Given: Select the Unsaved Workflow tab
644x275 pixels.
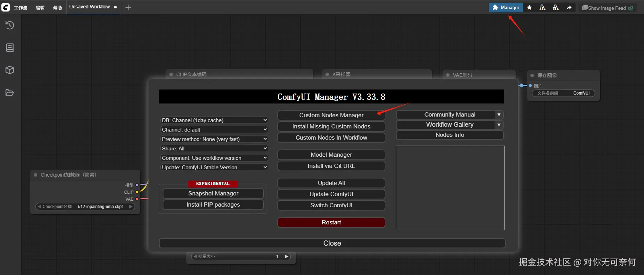Looking at the screenshot, I should [93, 7].
